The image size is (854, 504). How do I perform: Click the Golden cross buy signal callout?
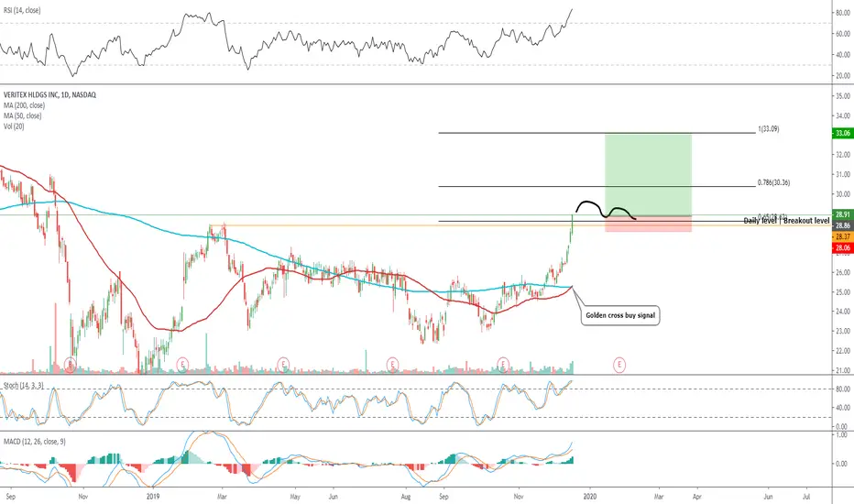(x=620, y=315)
